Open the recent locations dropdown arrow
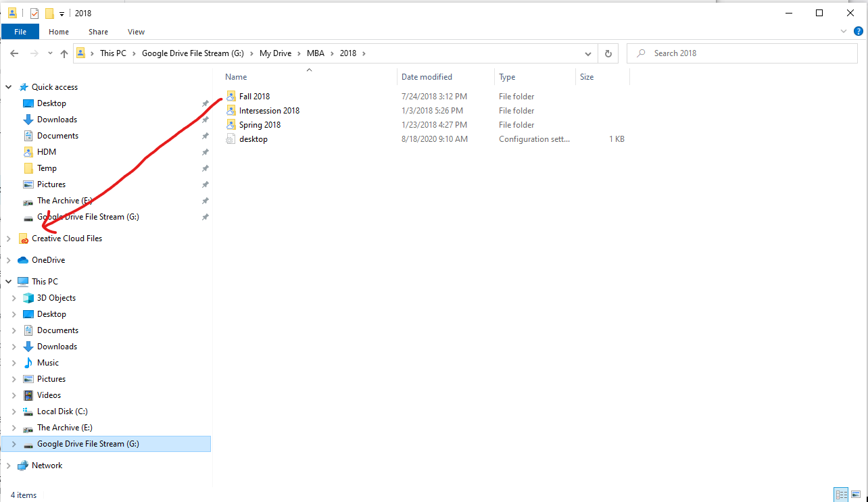This screenshot has height=502, width=868. click(49, 54)
